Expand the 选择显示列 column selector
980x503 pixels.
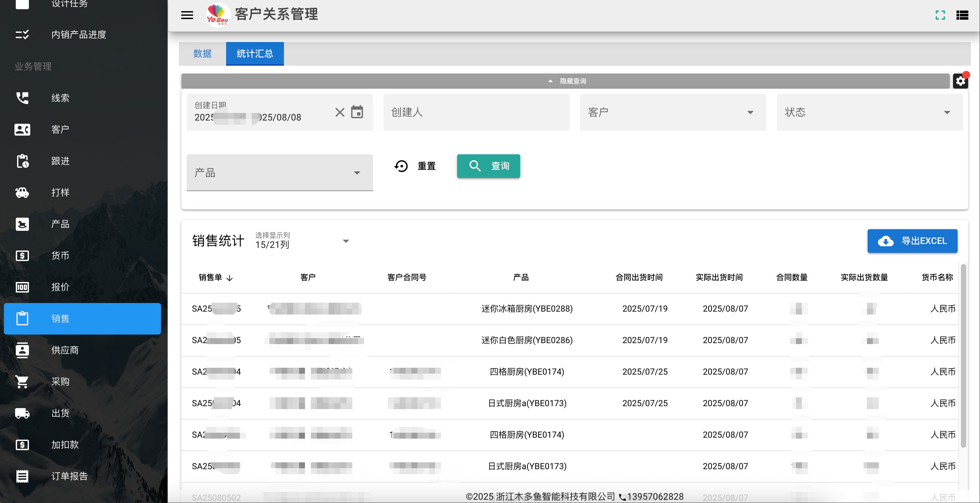pos(302,241)
